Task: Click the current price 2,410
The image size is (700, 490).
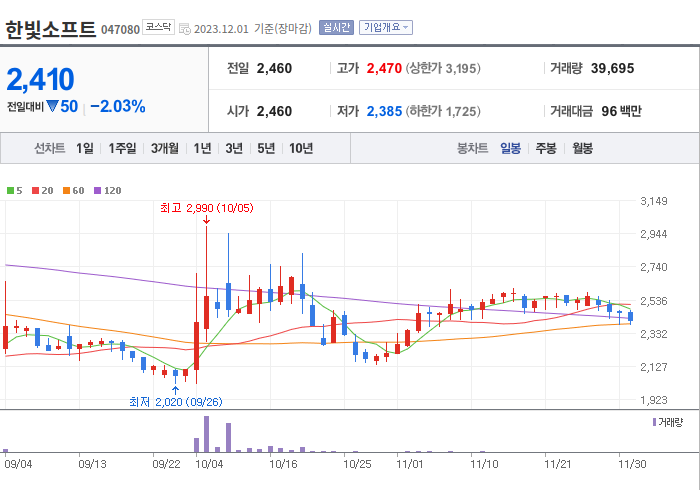Action: pyautogui.click(x=40, y=79)
